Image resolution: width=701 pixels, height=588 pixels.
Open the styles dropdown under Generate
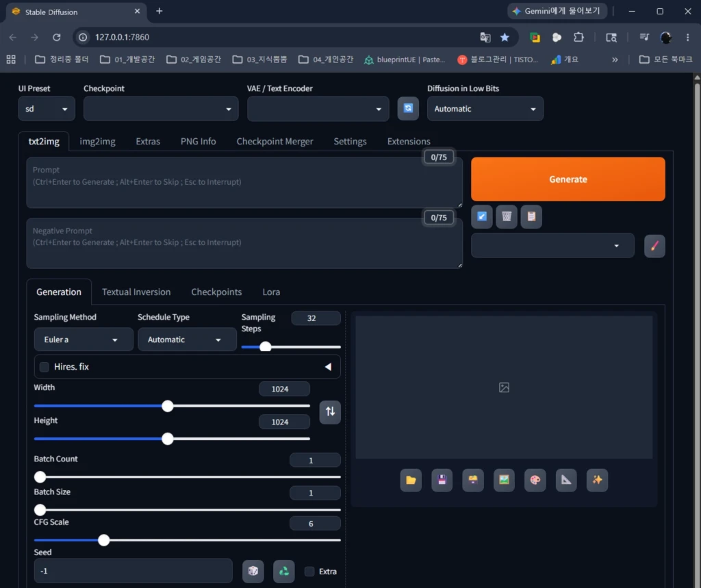[x=552, y=246]
